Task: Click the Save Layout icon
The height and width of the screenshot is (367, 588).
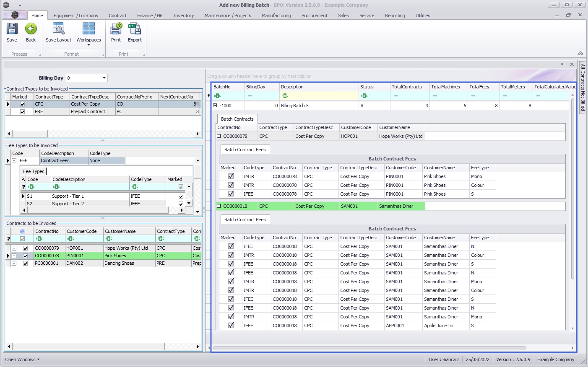Action: coord(58,29)
